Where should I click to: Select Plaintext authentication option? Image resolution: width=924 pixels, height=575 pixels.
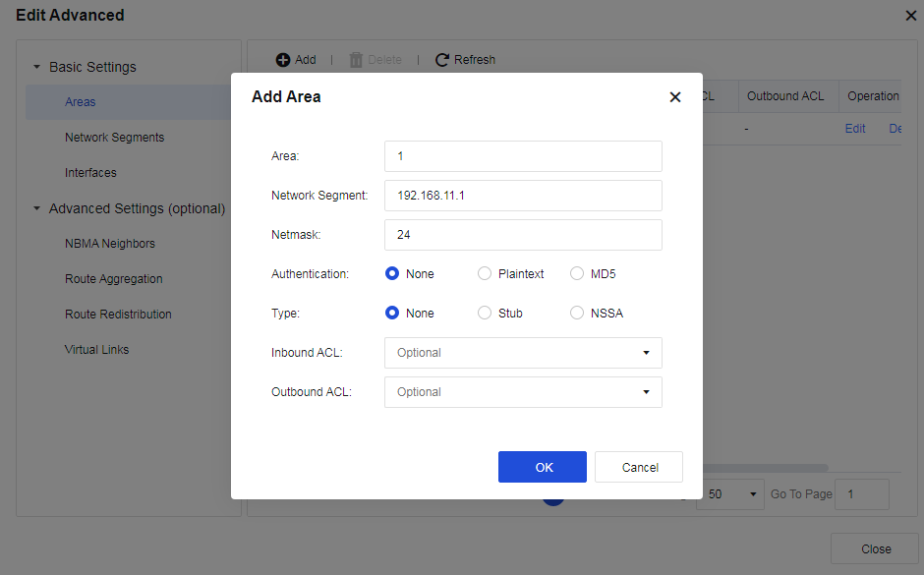pyautogui.click(x=485, y=274)
